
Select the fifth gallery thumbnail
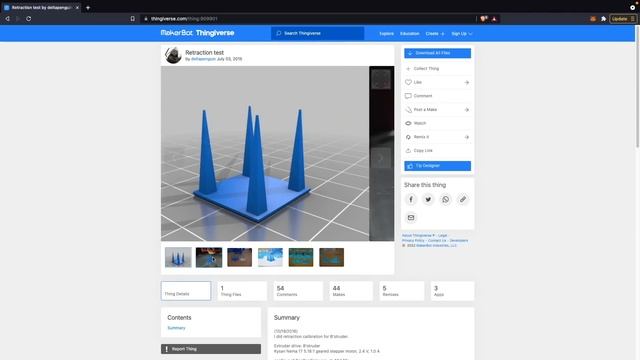click(301, 257)
